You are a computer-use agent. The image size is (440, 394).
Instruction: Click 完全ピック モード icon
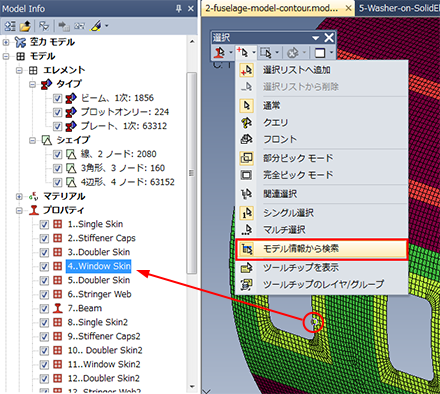pos(247,175)
